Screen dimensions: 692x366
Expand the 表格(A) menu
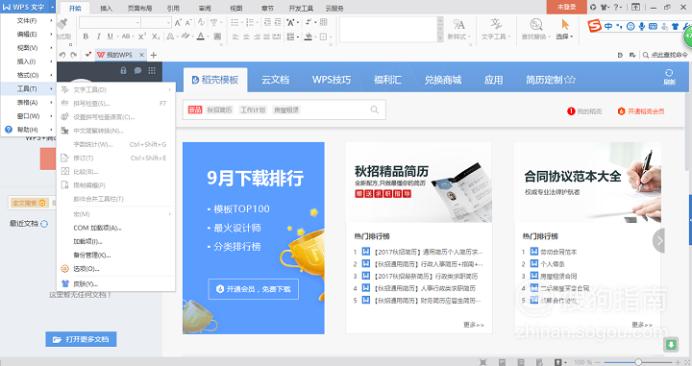tap(28, 102)
